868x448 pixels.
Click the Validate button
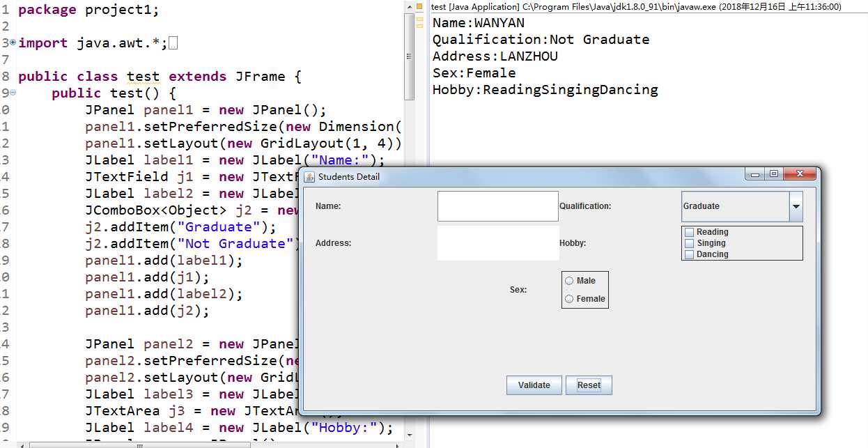pos(534,385)
